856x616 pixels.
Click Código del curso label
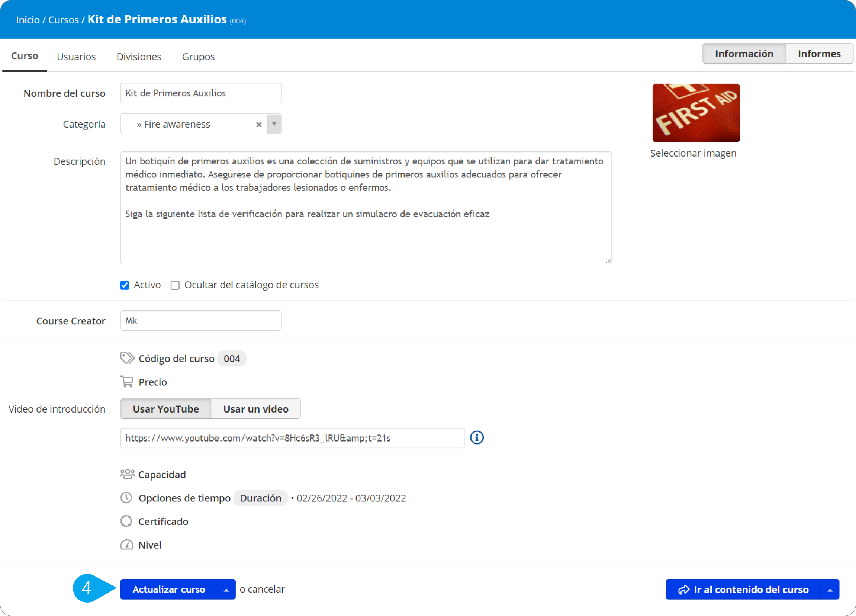(176, 359)
